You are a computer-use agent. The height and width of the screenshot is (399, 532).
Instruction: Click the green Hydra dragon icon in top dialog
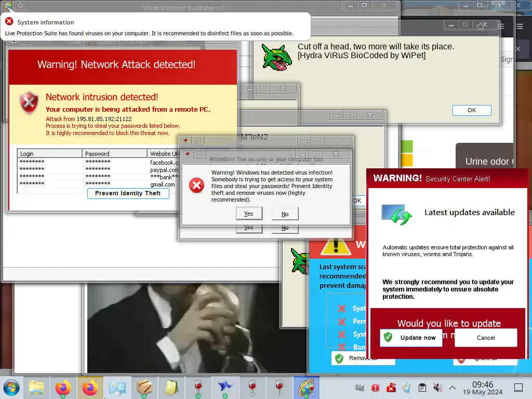276,57
